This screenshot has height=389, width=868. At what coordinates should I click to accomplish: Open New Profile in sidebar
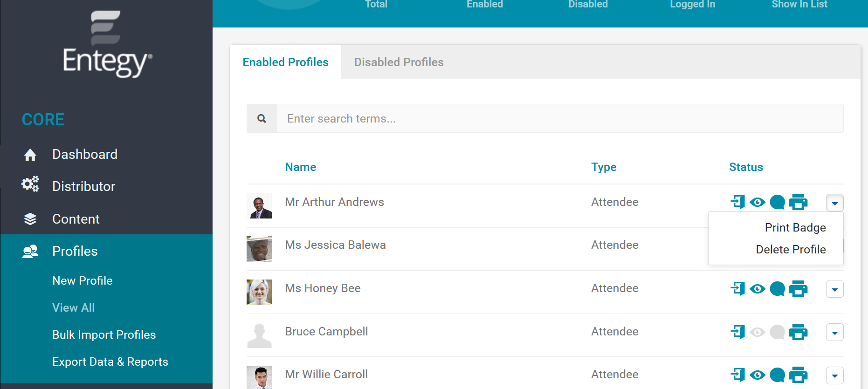(83, 280)
